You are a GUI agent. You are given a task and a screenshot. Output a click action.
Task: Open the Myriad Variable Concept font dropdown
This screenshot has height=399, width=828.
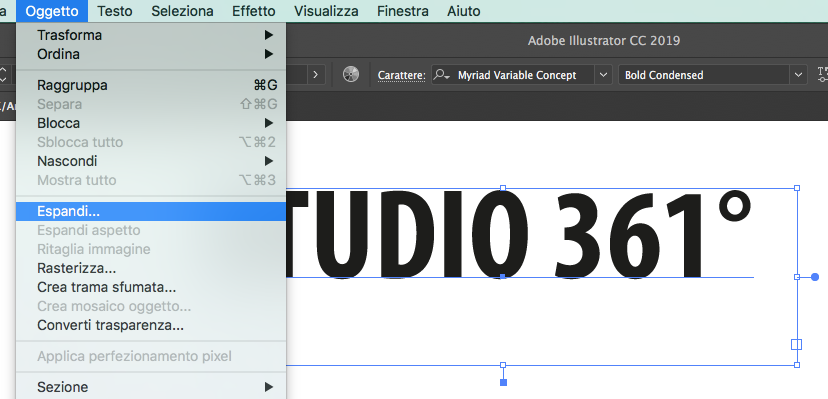(x=604, y=75)
